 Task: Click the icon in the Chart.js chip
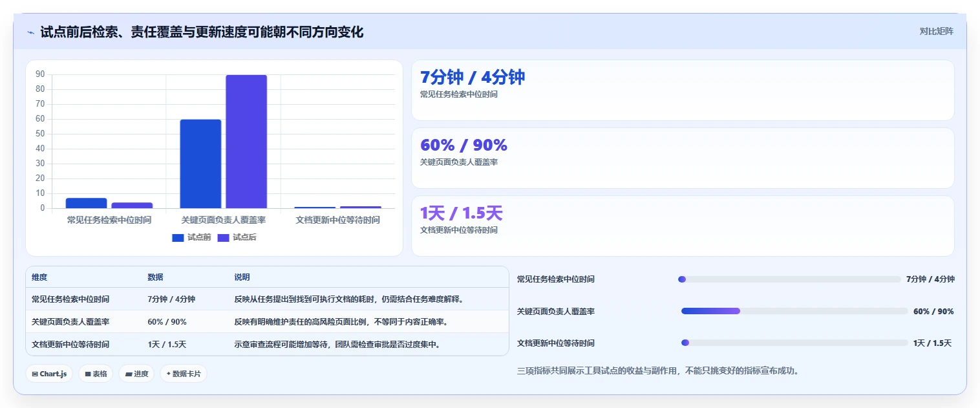coord(34,374)
